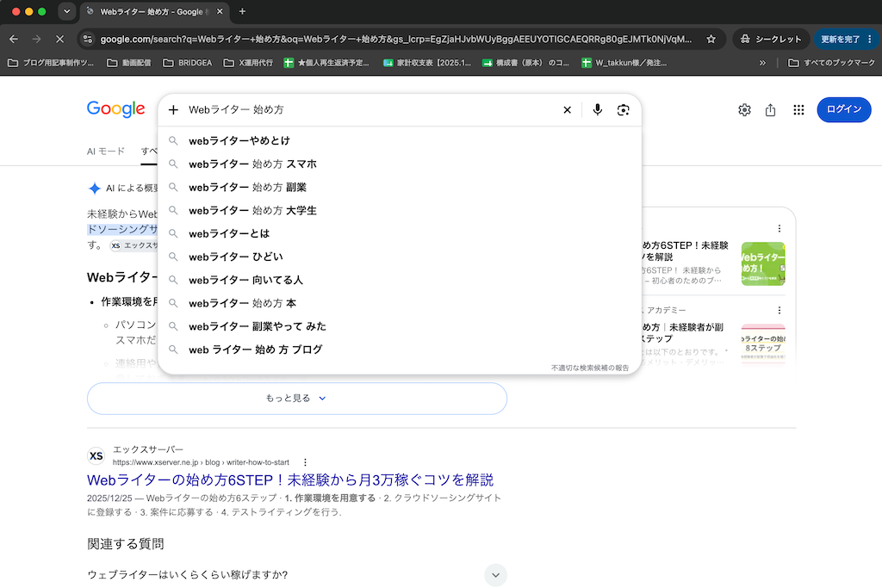Image resolution: width=882 pixels, height=588 pixels.
Task: Select suggestion web ライター 始め 方 ブログ
Action: click(x=400, y=350)
